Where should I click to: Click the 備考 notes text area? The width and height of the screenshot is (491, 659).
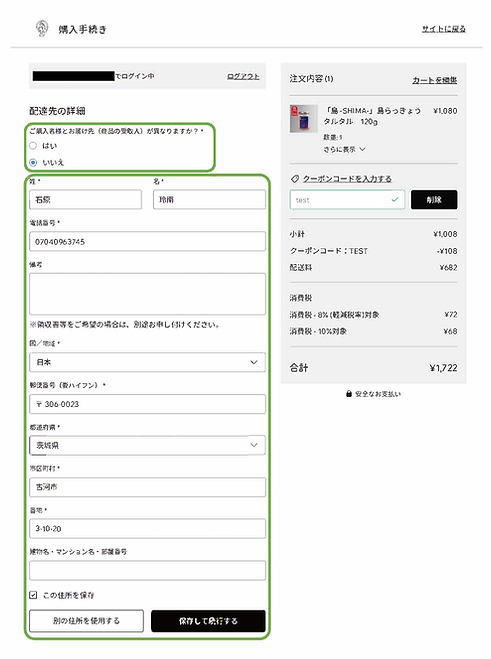click(x=147, y=294)
